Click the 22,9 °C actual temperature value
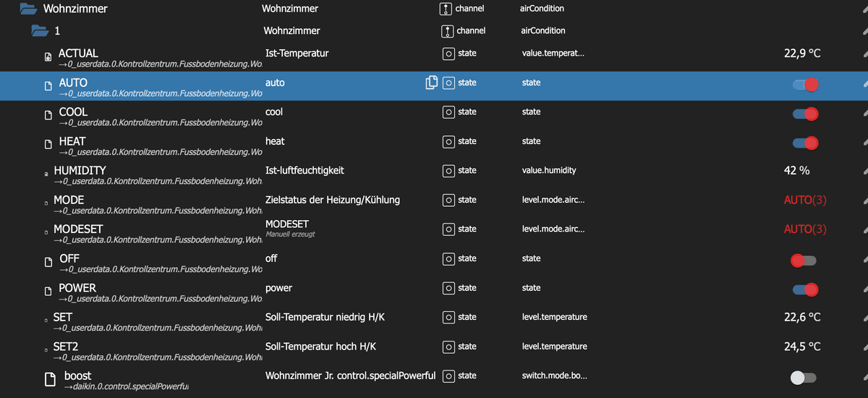This screenshot has width=868, height=398. [x=802, y=54]
